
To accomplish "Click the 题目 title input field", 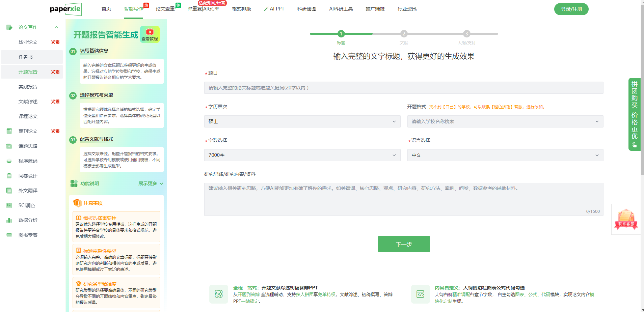I will point(403,88).
